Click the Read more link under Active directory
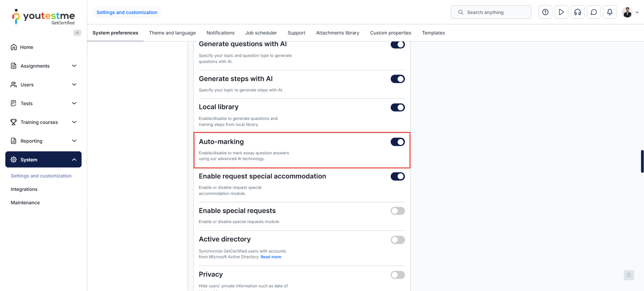This screenshot has width=644, height=291. point(270,256)
